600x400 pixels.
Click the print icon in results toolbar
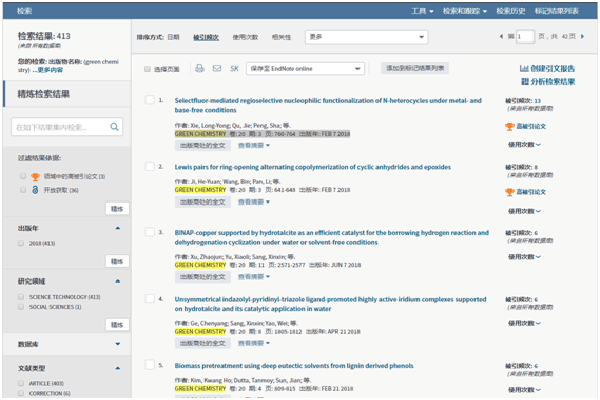tap(200, 68)
